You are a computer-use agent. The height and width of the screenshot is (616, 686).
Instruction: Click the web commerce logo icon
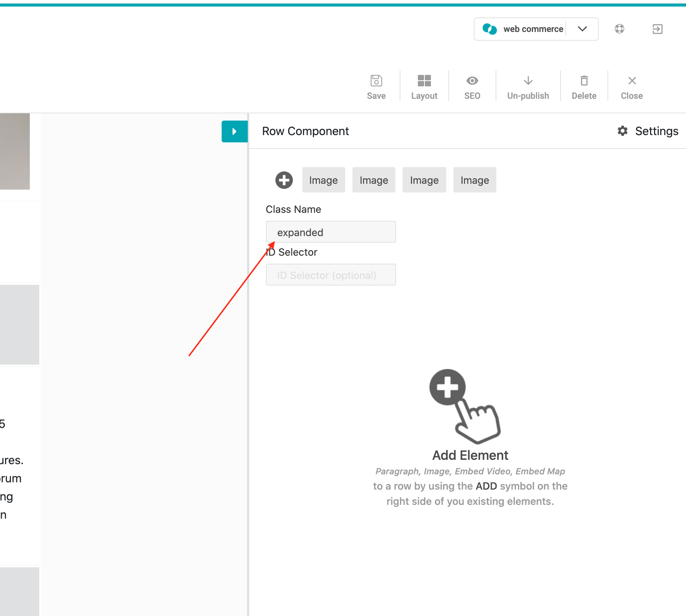tap(489, 29)
